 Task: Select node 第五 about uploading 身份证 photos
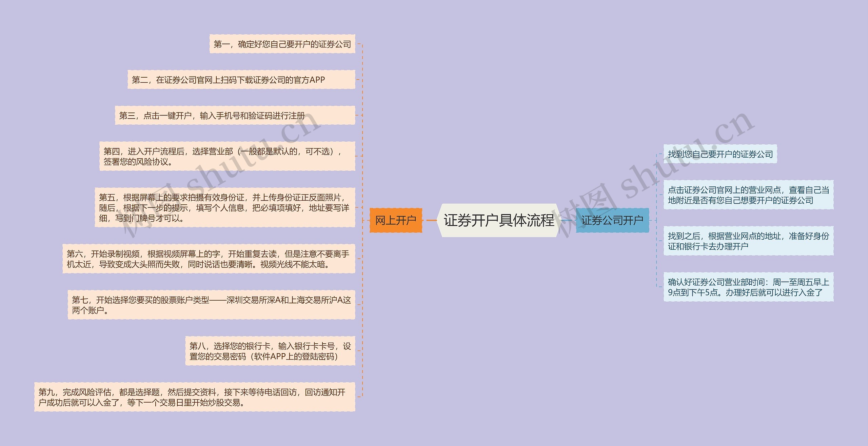tap(225, 207)
